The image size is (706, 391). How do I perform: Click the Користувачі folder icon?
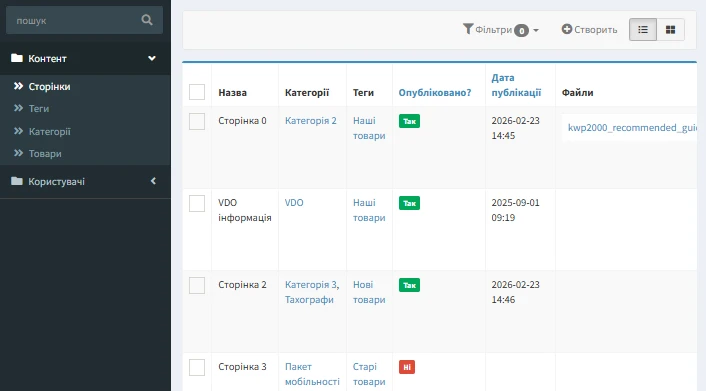(x=17, y=181)
